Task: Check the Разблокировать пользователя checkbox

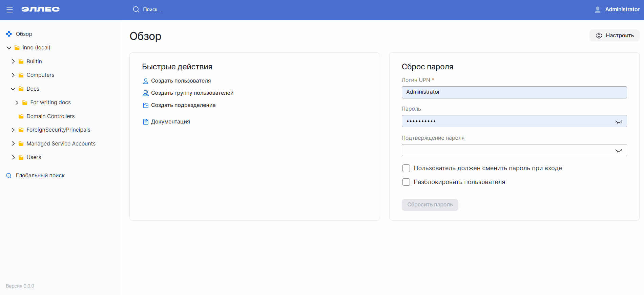Action: (x=406, y=182)
